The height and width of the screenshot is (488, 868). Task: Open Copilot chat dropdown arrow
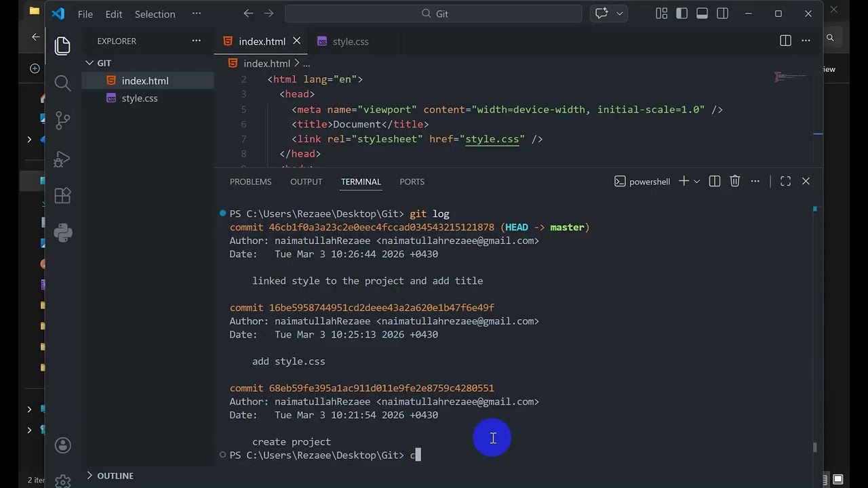click(619, 14)
